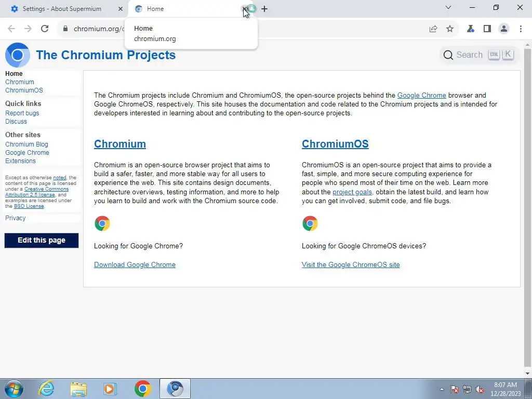
Task: Visit Chromium Blog link
Action: tap(26, 144)
